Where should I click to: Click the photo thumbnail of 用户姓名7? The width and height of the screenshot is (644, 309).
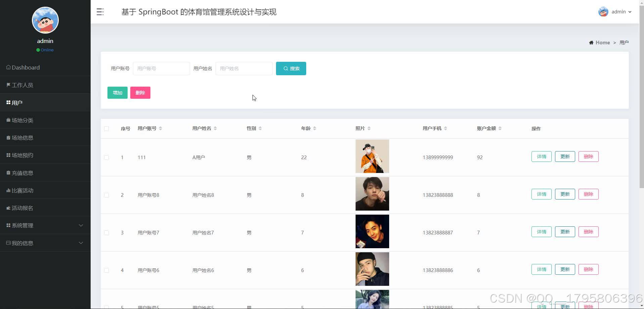(372, 231)
